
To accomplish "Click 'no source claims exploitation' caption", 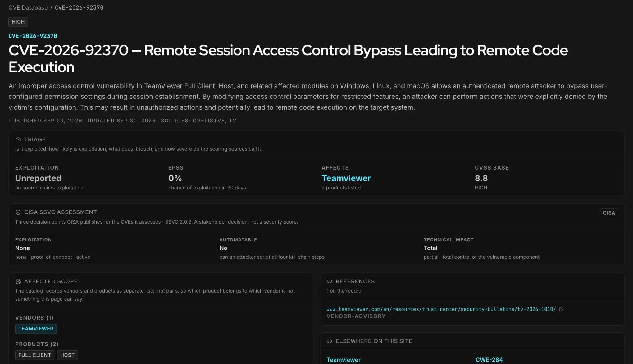I will [49, 188].
